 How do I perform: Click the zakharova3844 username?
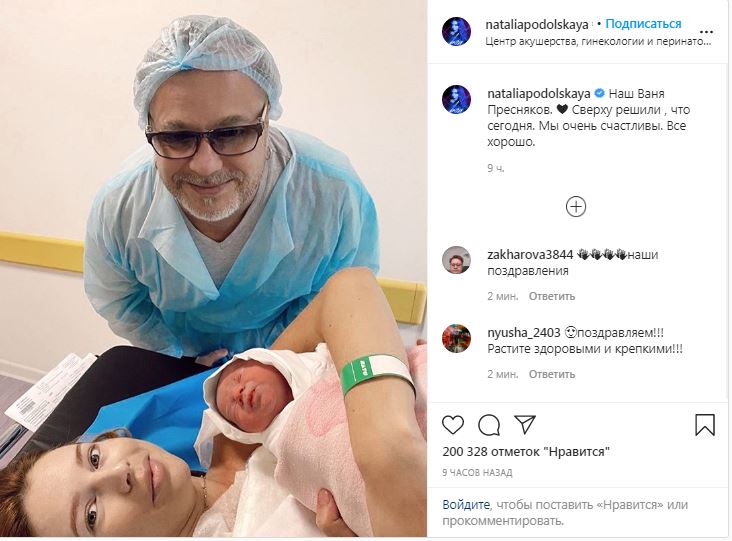(x=530, y=255)
